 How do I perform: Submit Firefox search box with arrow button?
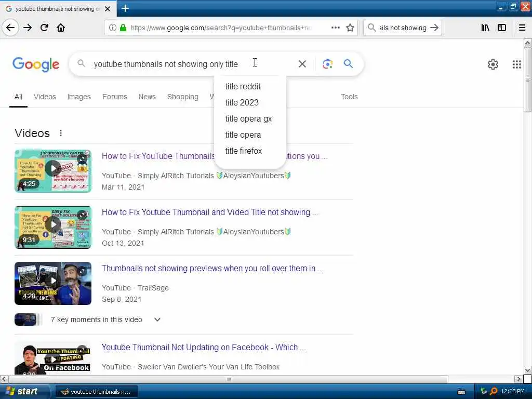(x=434, y=28)
